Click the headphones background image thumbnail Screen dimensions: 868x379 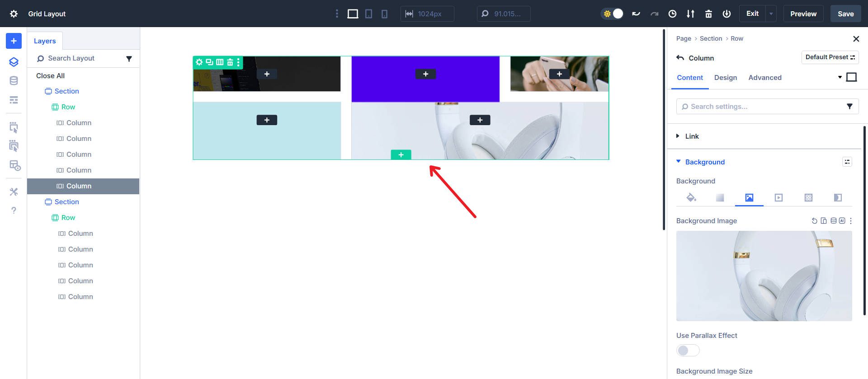point(764,276)
